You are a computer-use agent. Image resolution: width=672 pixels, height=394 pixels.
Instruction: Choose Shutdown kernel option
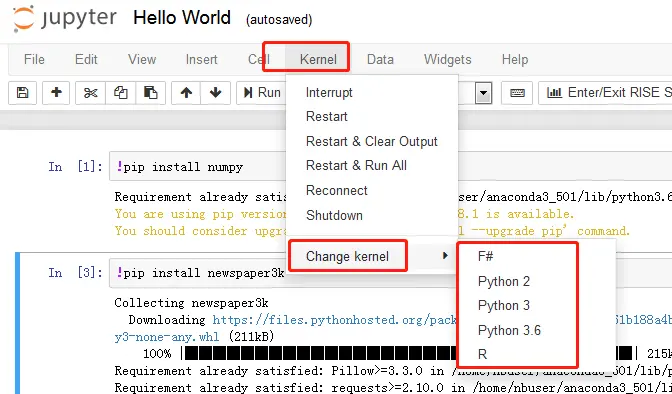pos(372,215)
